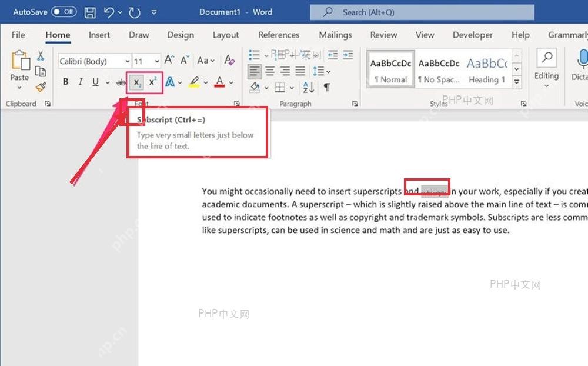This screenshot has width=588, height=366.
Task: Select the Format Painter brush icon
Action: click(x=41, y=87)
